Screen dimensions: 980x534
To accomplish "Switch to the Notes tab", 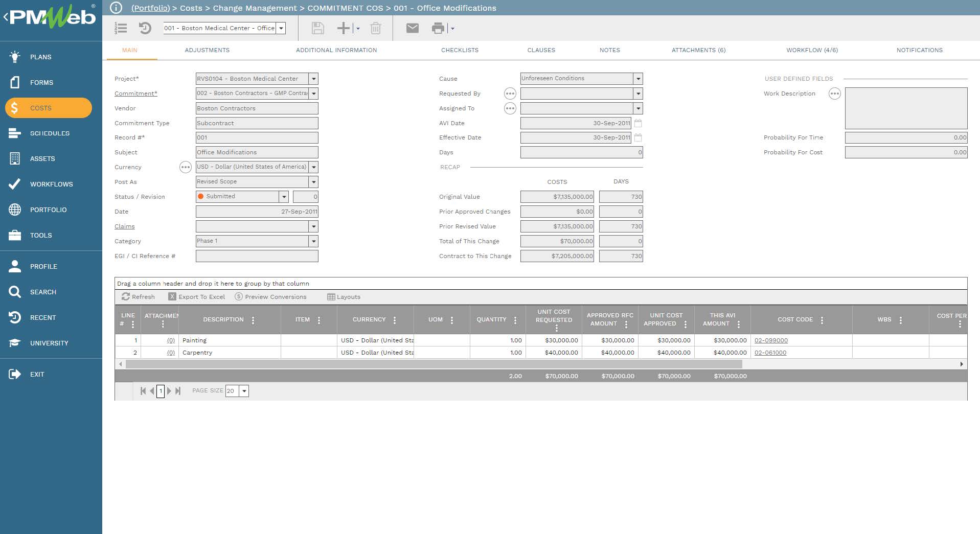I will (x=609, y=50).
